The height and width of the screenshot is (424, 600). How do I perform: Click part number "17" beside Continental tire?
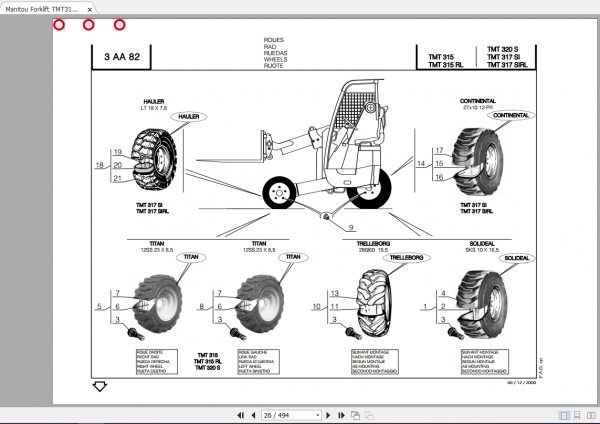pyautogui.click(x=439, y=150)
